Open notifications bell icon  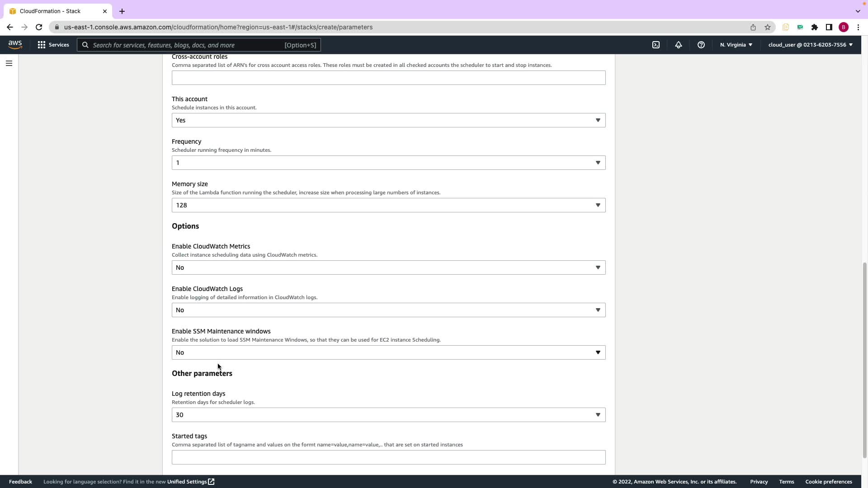click(679, 45)
